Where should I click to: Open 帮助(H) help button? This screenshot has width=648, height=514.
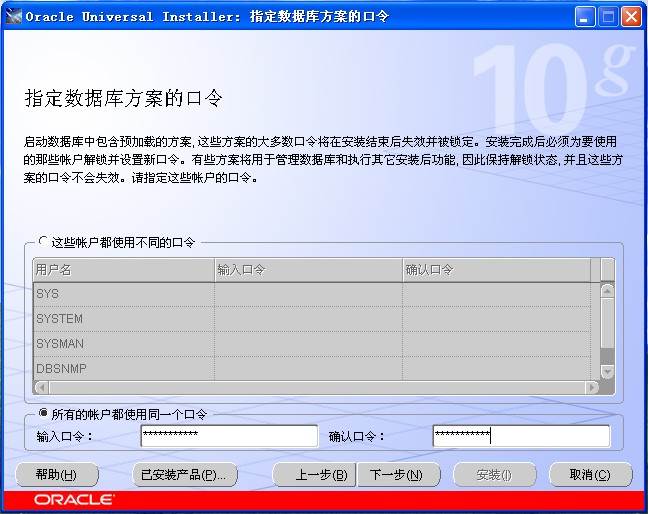click(57, 475)
